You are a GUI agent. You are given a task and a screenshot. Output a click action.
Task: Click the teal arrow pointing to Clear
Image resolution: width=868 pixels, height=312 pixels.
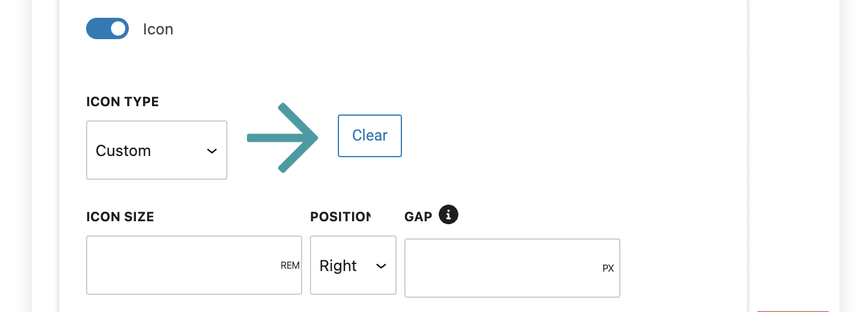[x=283, y=138]
